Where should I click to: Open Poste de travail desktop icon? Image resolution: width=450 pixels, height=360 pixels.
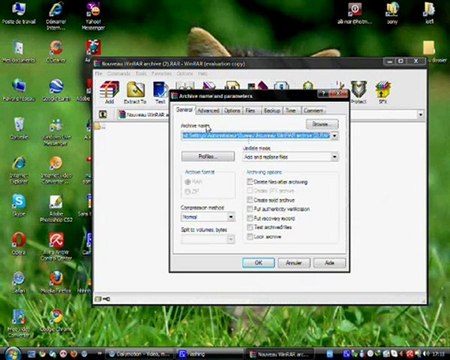19,13
